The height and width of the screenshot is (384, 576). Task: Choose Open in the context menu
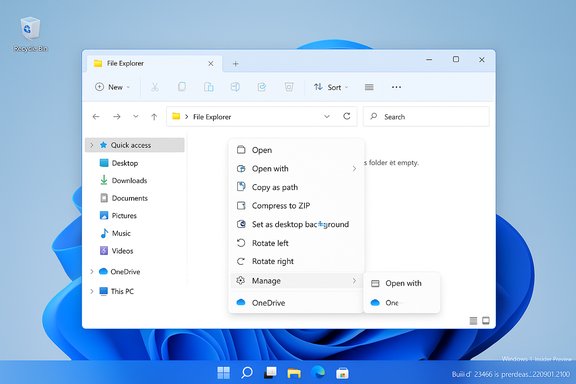(x=296, y=150)
